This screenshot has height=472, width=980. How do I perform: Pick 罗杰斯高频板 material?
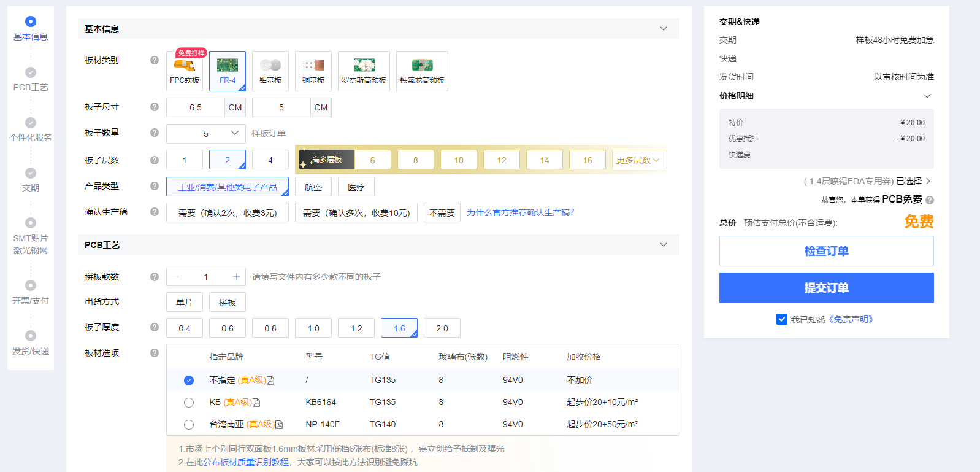[x=364, y=71]
